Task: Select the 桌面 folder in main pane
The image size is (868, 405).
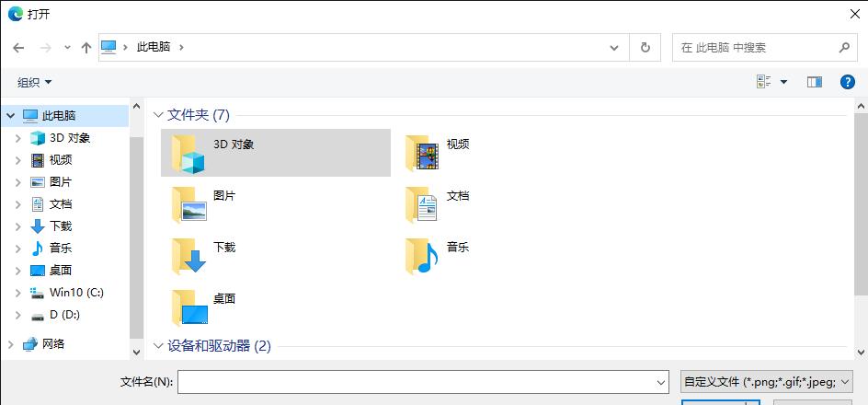Action: [x=188, y=307]
